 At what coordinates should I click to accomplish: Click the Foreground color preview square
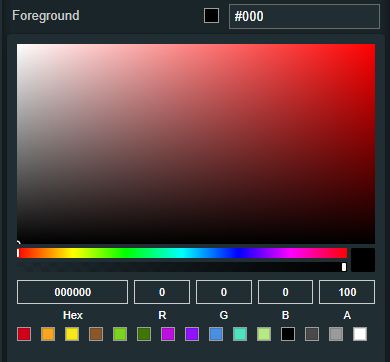tap(212, 16)
